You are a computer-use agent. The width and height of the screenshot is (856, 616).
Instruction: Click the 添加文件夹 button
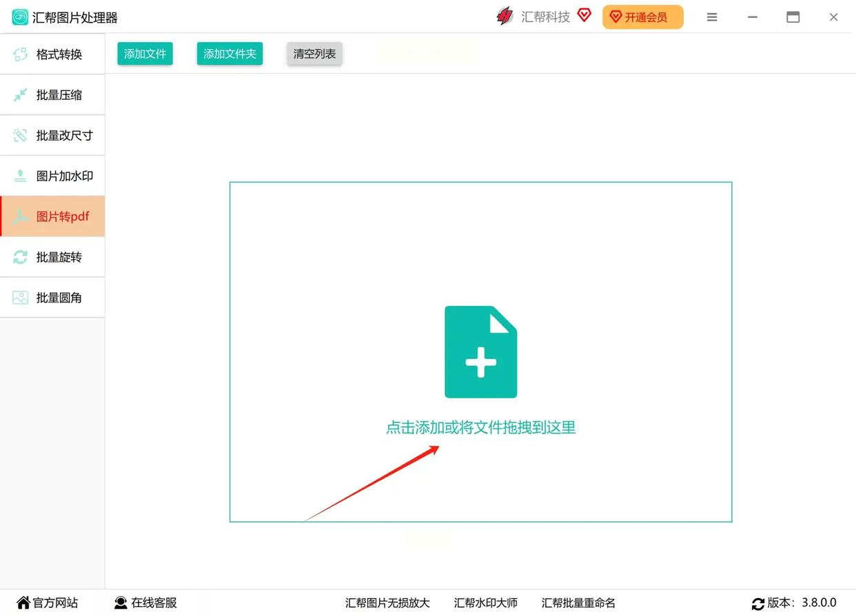230,54
